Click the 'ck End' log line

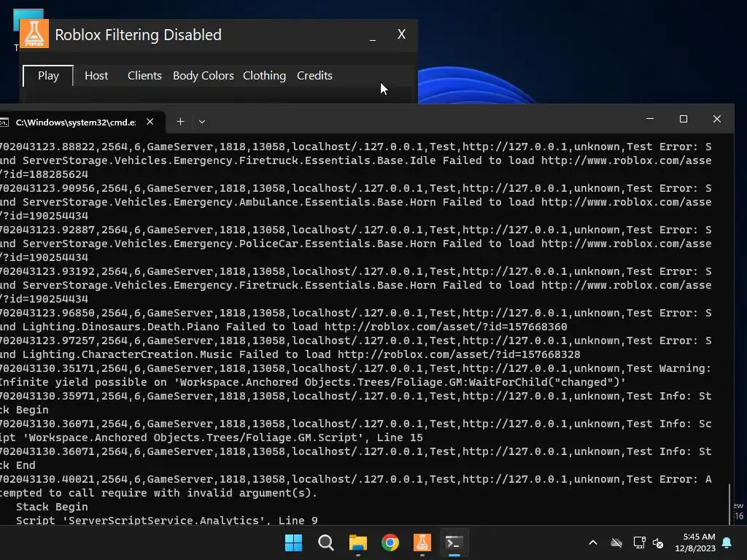pos(18,465)
